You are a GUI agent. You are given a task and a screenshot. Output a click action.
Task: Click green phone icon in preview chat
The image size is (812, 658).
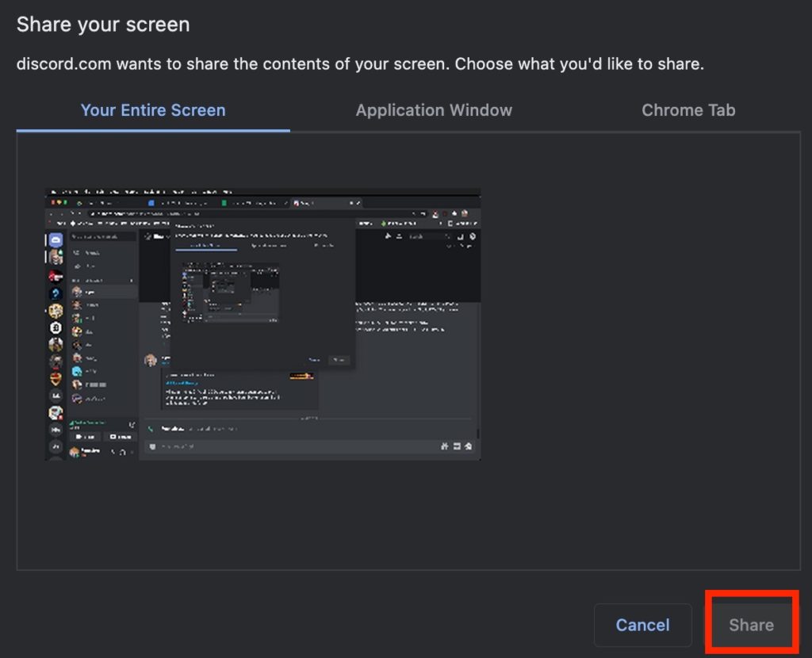(x=151, y=428)
